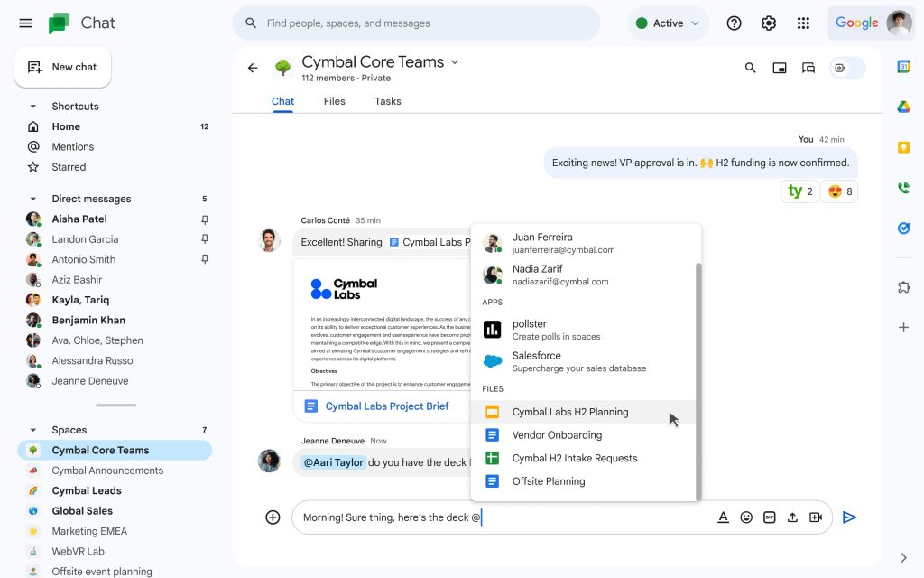Screen dimensions: 924x578
Task: Collapse the Direct messages section
Action: point(33,199)
